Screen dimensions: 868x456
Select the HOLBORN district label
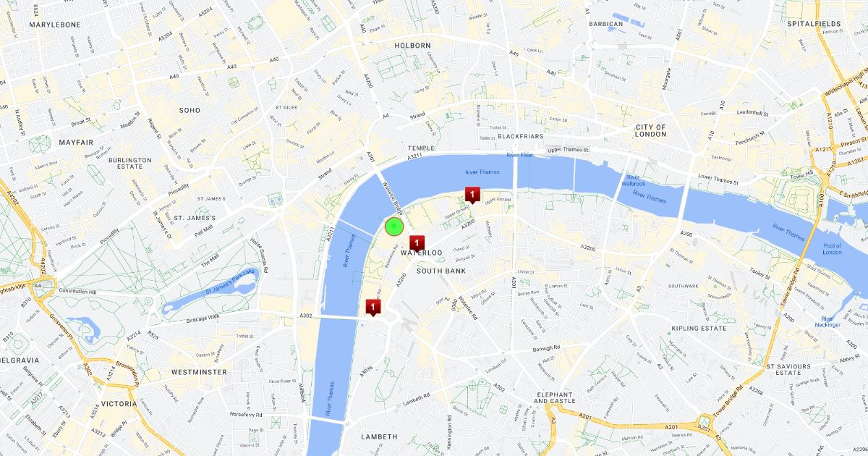click(412, 46)
